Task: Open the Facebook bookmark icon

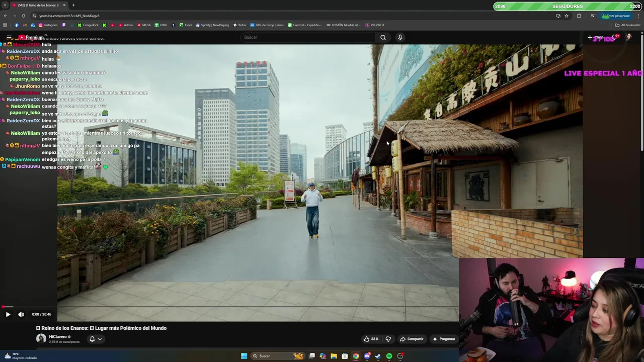Action: tap(16, 25)
